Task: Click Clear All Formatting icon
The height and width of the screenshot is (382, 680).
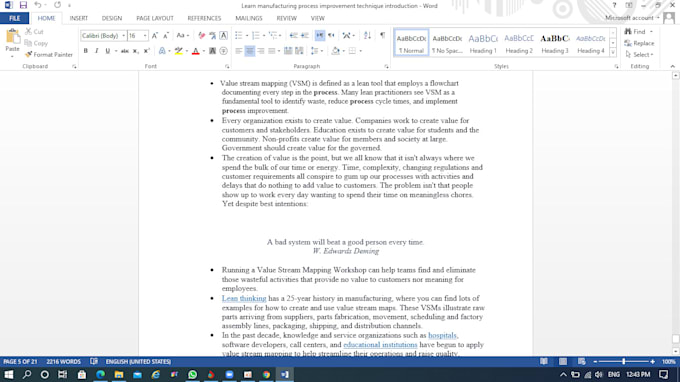Action: 201,36
